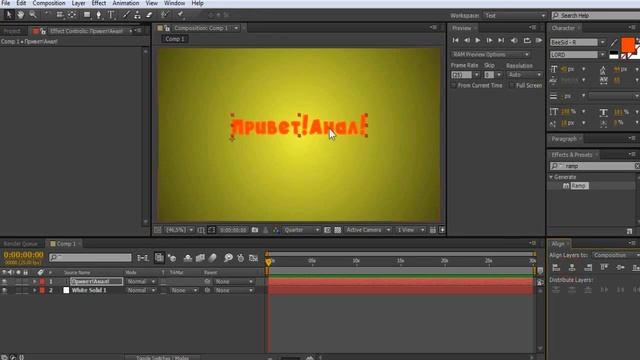Viewport: 640px width, 360px height.
Task: Select the Horizontal Type tool
Action: click(111, 15)
